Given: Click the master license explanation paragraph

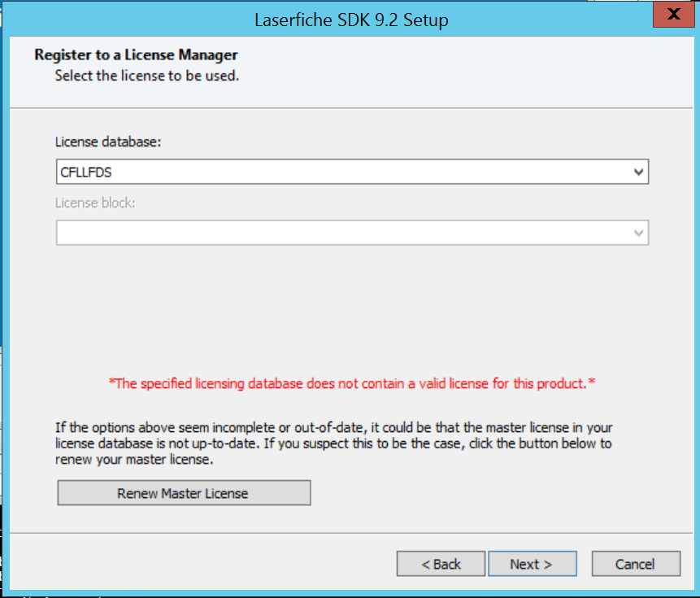Looking at the screenshot, I should (x=333, y=443).
